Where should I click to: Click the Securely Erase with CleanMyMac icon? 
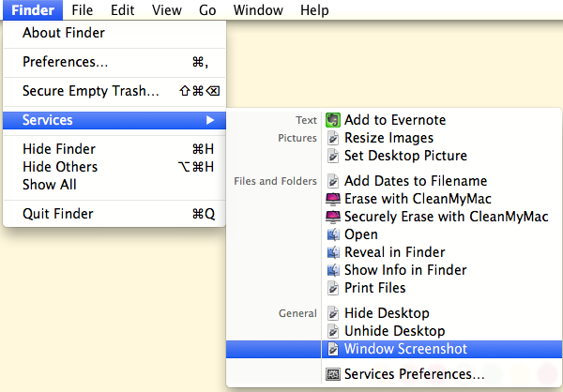333,217
